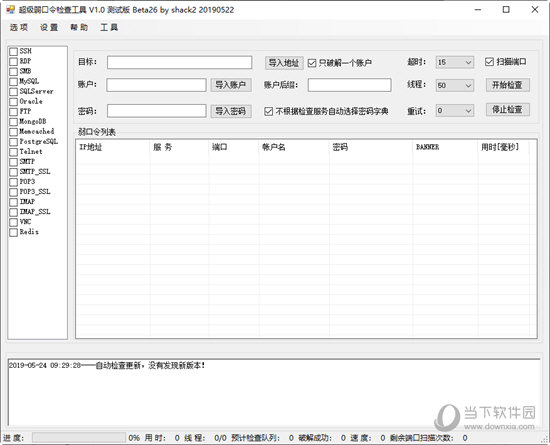Image resolution: width=550 pixels, height=445 pixels.
Task: Click the 密码 column header in list
Action: tap(371, 147)
